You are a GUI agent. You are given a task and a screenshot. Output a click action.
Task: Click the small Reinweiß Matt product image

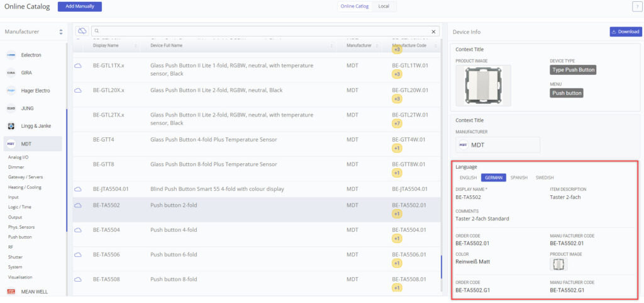(558, 265)
